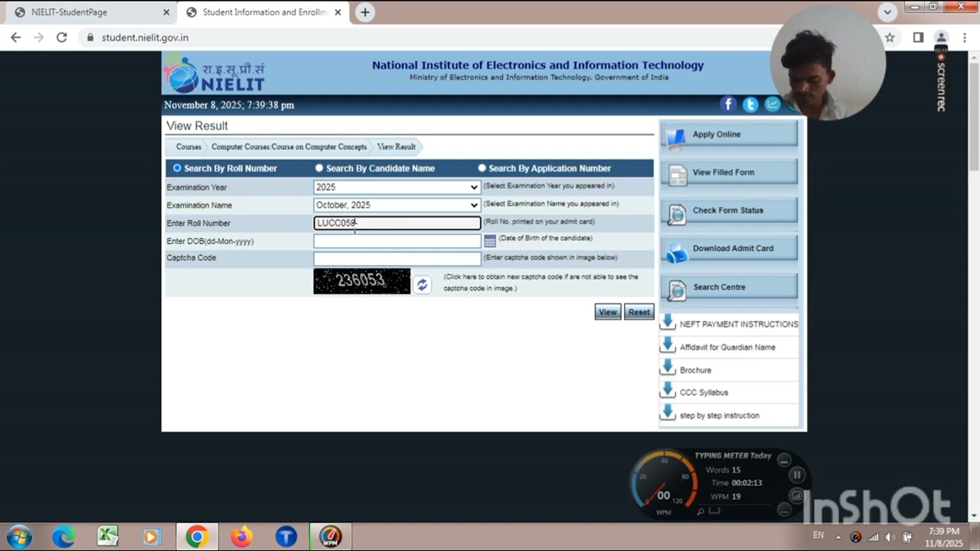The height and width of the screenshot is (551, 980).
Task: Open the Chrome profile icon
Action: coord(942,37)
